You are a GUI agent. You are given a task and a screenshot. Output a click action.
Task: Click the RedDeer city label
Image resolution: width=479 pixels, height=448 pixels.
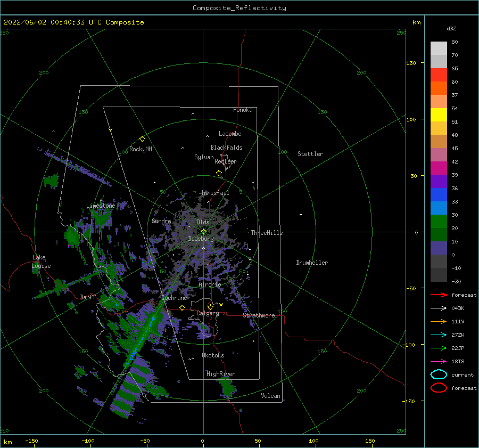tap(226, 161)
